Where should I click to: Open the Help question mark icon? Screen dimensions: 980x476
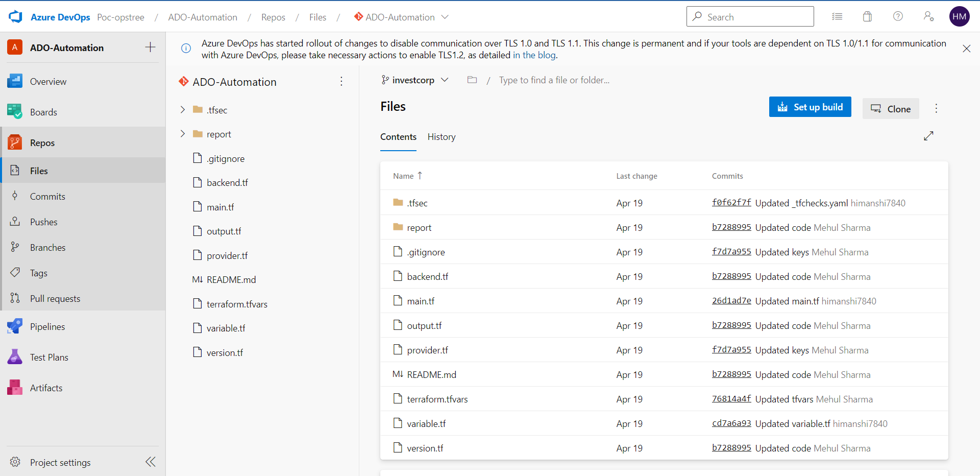898,16
